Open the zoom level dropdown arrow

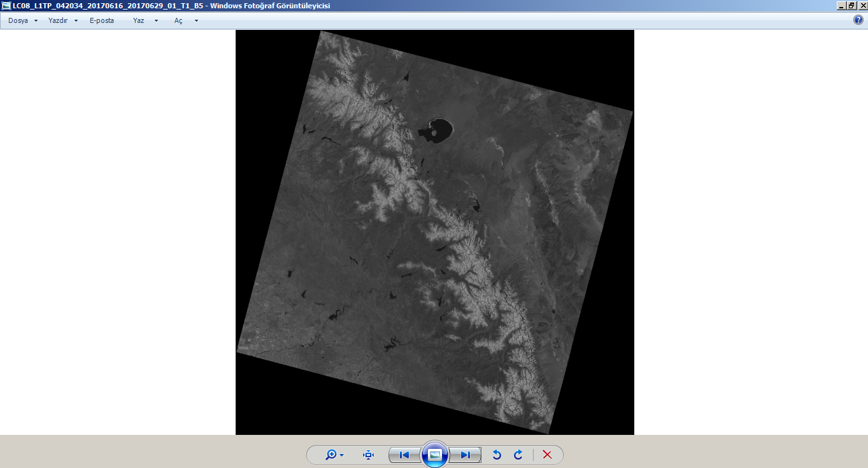tap(342, 455)
